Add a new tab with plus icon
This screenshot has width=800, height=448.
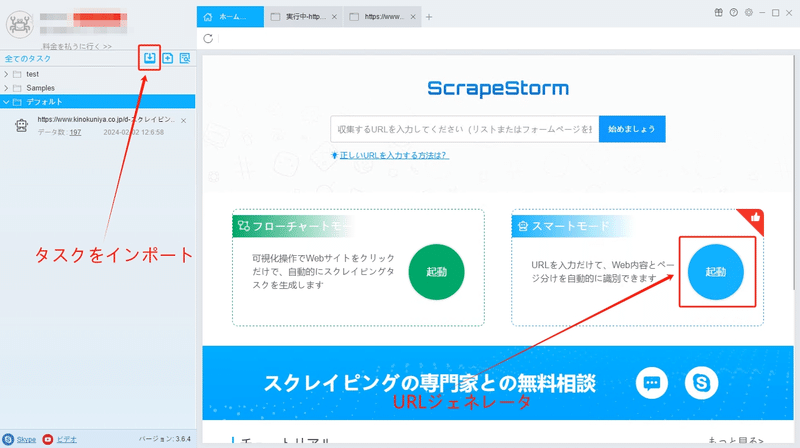point(429,17)
